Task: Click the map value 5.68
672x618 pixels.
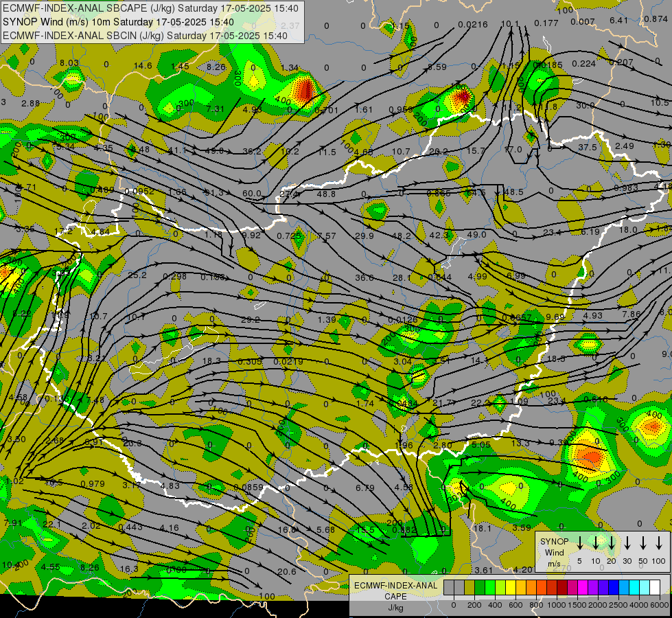Action: (x=326, y=529)
